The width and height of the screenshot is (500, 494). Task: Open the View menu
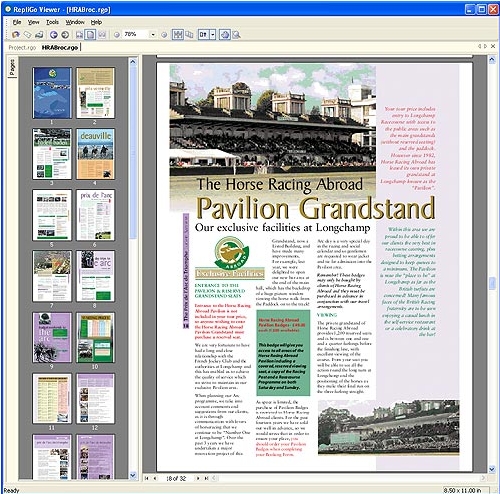pos(33,22)
